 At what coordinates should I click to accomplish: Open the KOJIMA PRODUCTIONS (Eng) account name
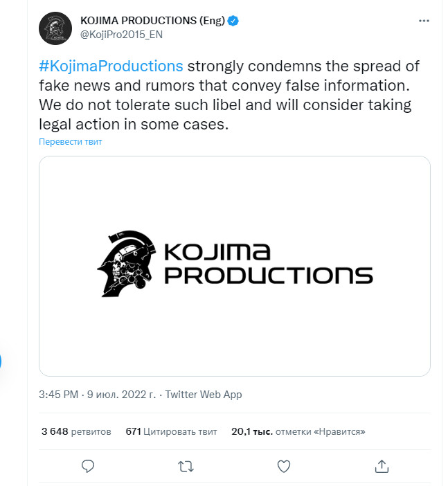click(x=152, y=21)
